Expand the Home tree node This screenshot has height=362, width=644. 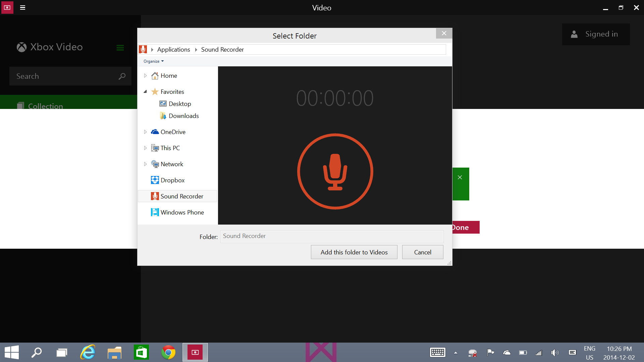point(145,76)
